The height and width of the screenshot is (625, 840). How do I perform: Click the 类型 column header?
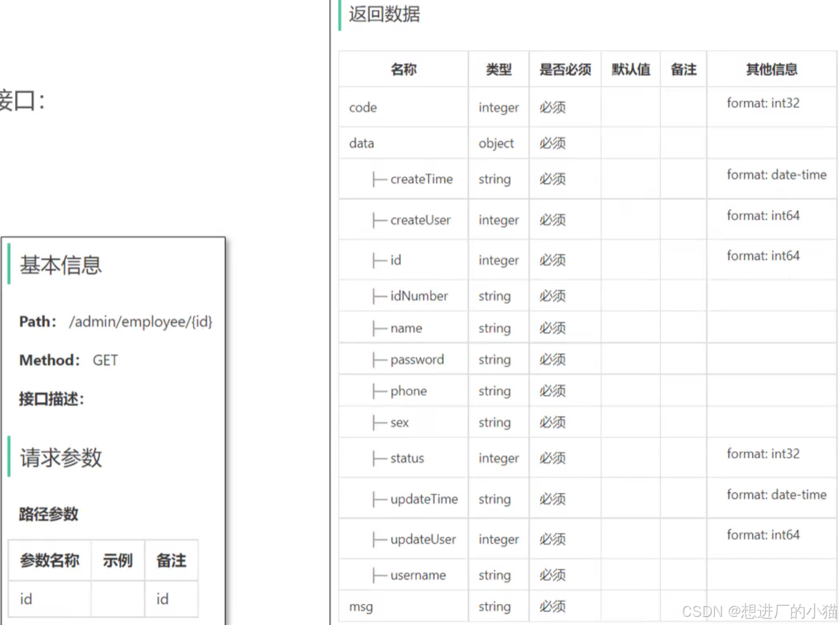click(498, 69)
